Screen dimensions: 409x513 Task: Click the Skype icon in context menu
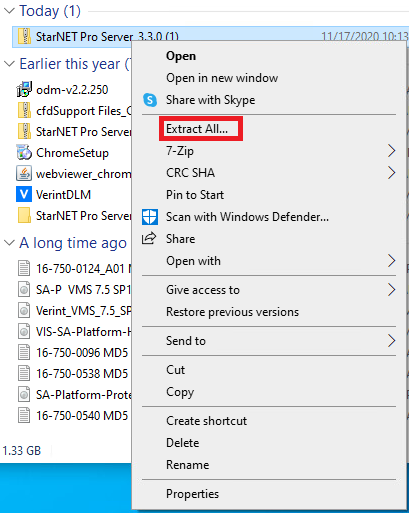point(150,100)
